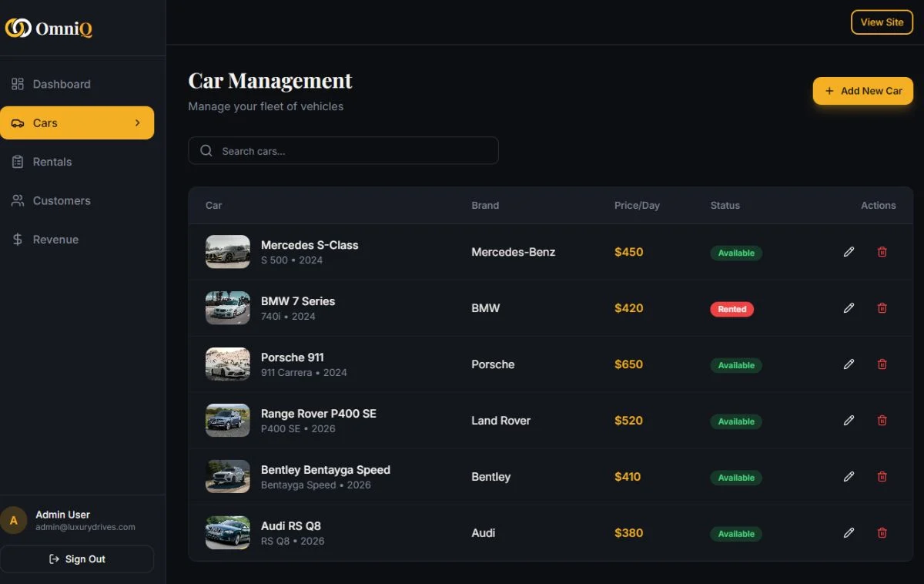Click the Available badge for Porsche 911

[x=736, y=365]
